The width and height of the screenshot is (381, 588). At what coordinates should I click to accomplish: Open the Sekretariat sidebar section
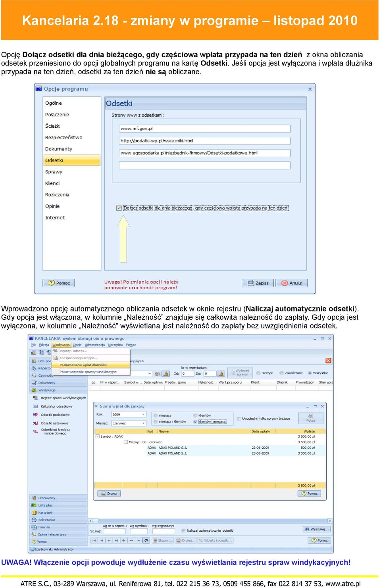pos(58,520)
